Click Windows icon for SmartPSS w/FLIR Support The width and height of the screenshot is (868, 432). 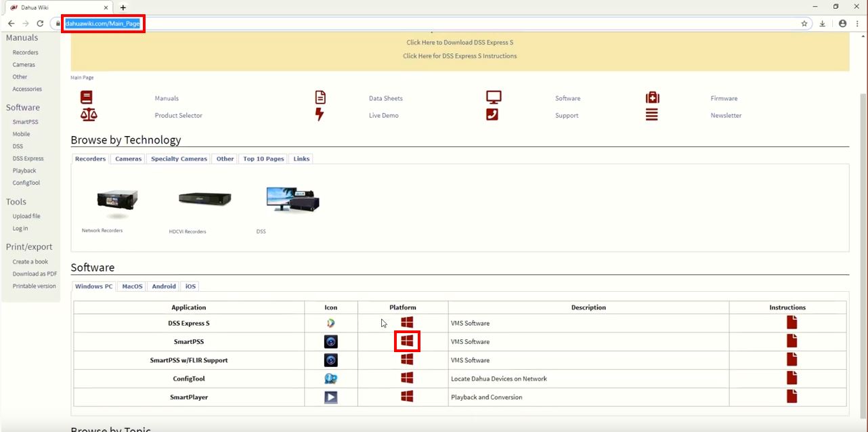[x=407, y=360]
